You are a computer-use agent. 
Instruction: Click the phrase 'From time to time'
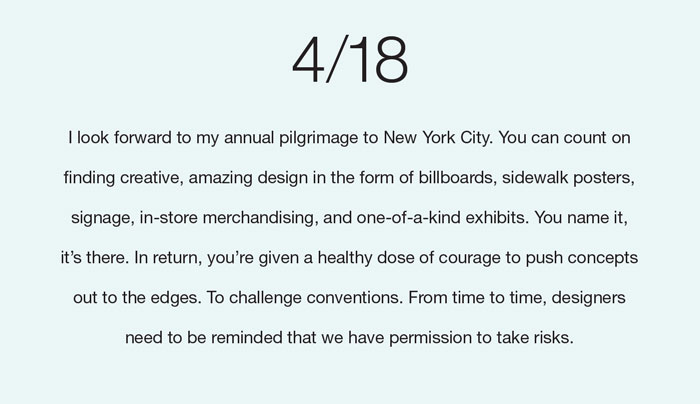coord(475,298)
